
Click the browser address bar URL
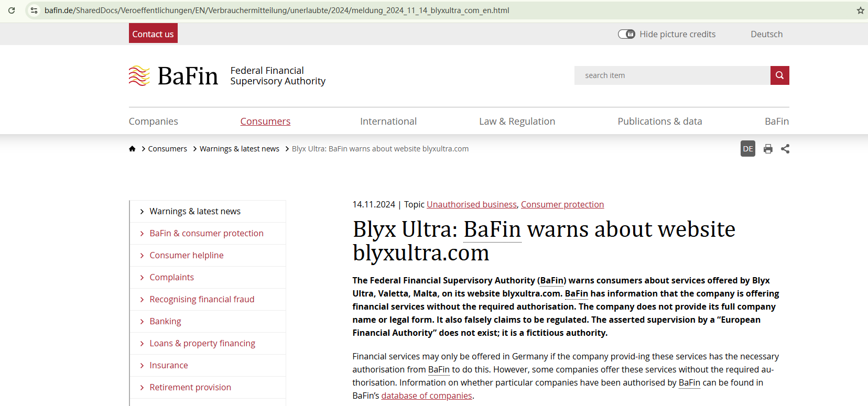277,10
